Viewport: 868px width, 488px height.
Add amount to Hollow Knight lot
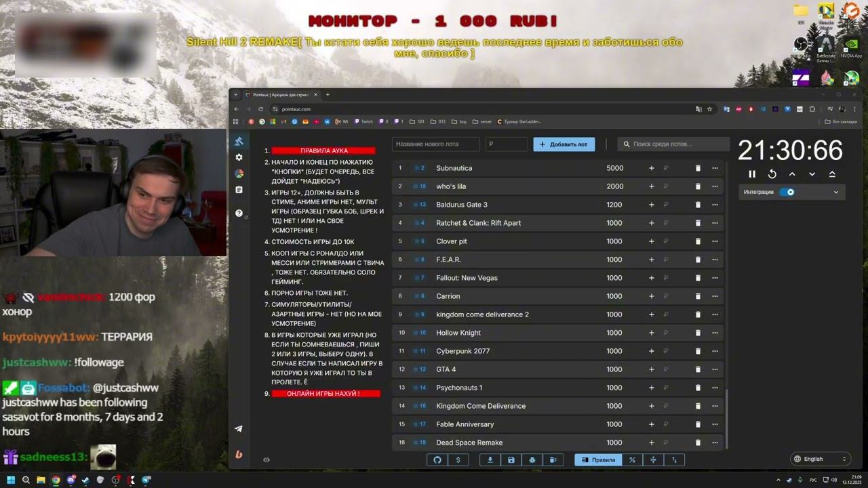tap(652, 333)
